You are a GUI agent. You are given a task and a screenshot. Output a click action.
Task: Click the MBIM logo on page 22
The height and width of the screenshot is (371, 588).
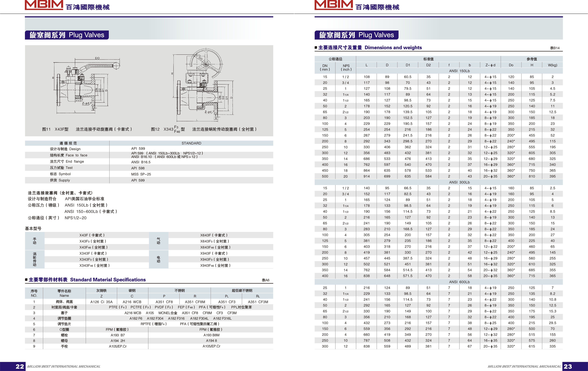[44, 5]
